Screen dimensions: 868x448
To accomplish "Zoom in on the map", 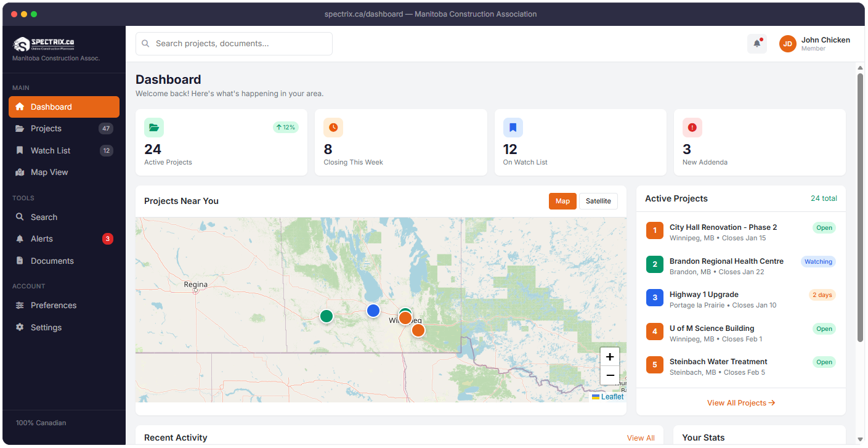I will coord(609,356).
